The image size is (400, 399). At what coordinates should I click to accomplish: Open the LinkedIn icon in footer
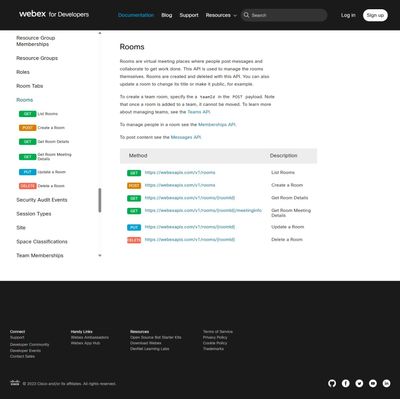(386, 383)
